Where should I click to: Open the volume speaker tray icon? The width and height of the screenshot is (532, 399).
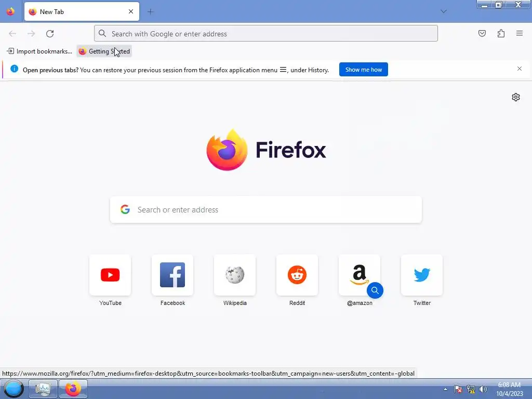coord(483,389)
